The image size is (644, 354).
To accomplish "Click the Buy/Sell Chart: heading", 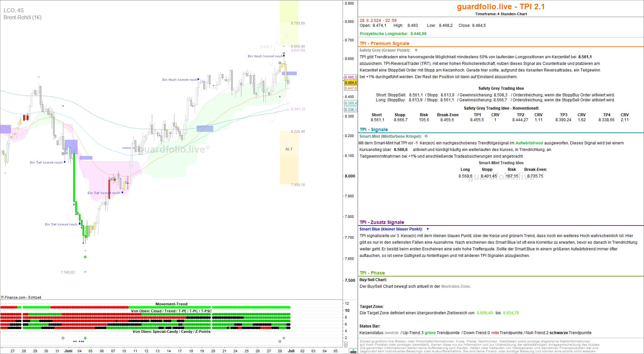I will point(373,280).
